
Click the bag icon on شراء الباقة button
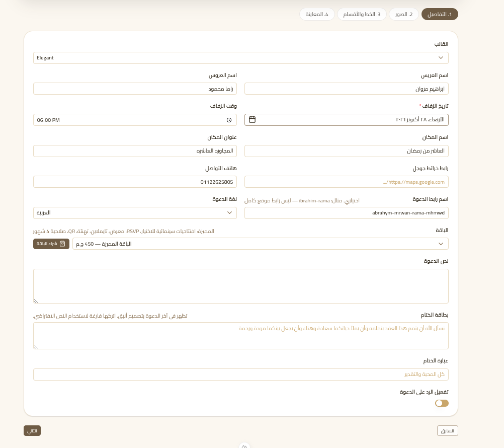(x=62, y=244)
